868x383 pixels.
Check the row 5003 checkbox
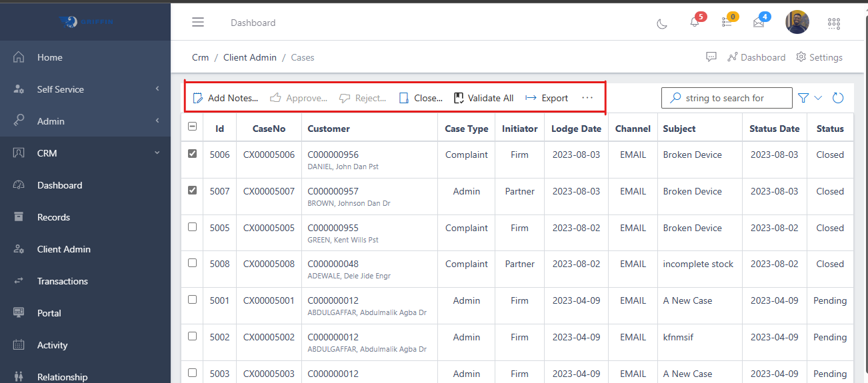click(193, 372)
